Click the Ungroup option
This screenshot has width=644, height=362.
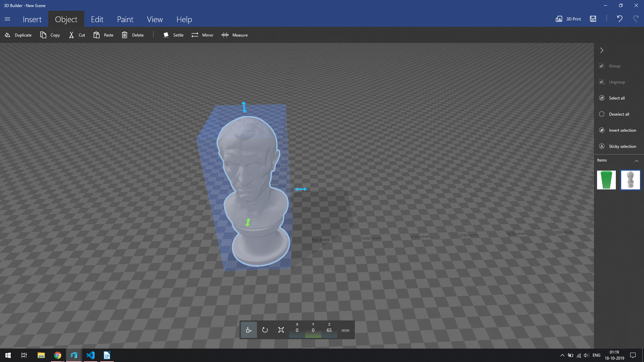tap(612, 82)
